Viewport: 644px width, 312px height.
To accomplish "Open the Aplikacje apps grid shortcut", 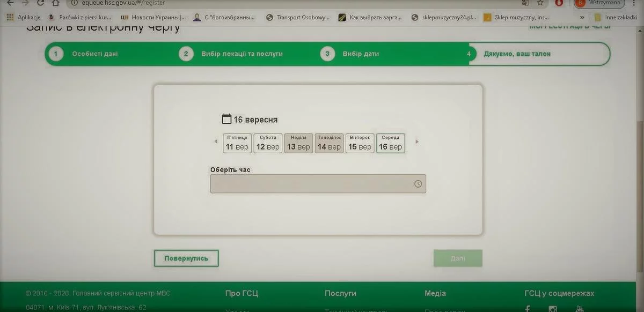I will point(24,17).
